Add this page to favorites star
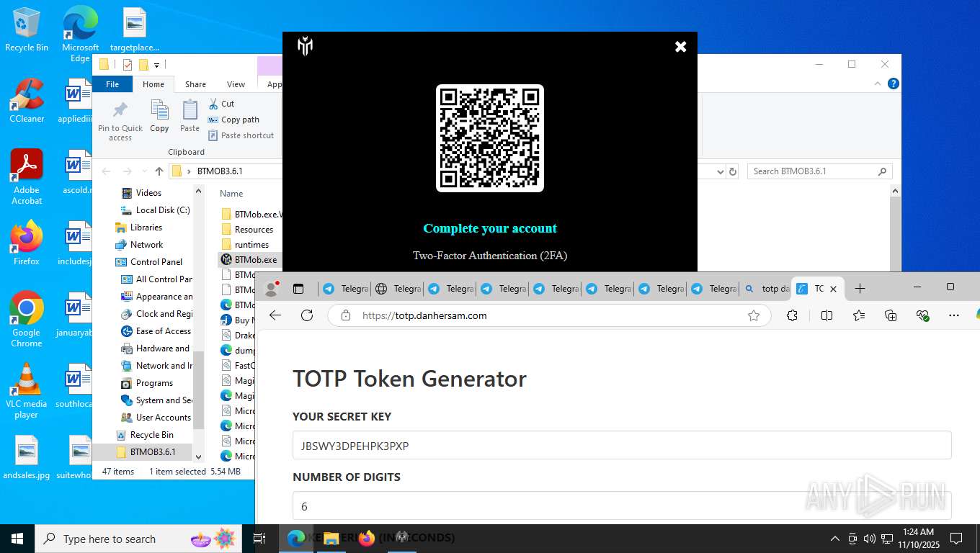This screenshot has width=980, height=553. pos(754,315)
